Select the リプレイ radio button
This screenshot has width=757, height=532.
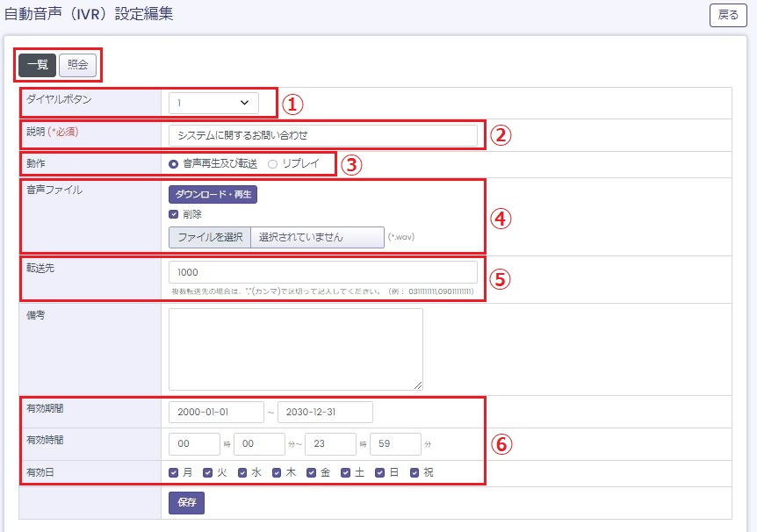(x=272, y=164)
